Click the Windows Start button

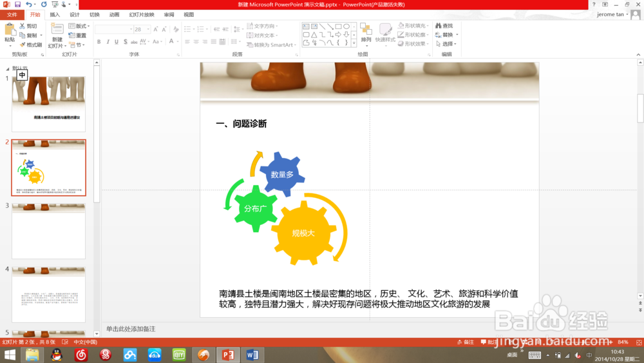10,355
